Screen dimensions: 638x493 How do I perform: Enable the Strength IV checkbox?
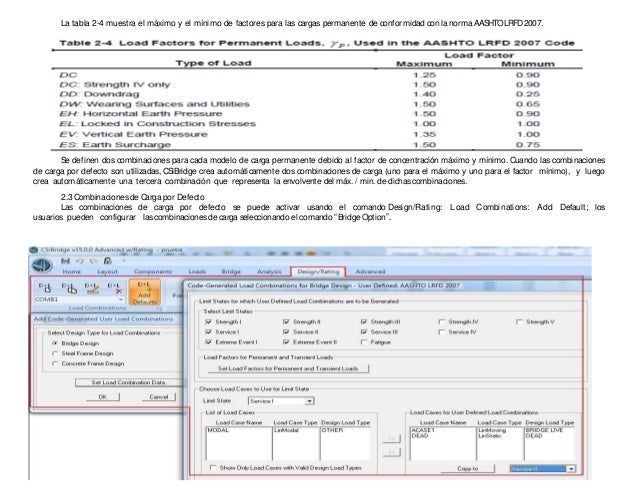(x=442, y=322)
